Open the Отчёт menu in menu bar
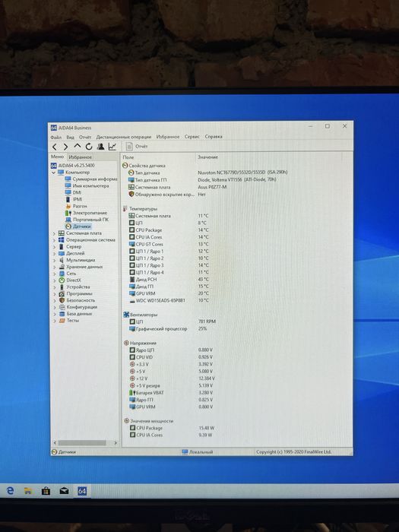The image size is (399, 532). click(x=85, y=137)
